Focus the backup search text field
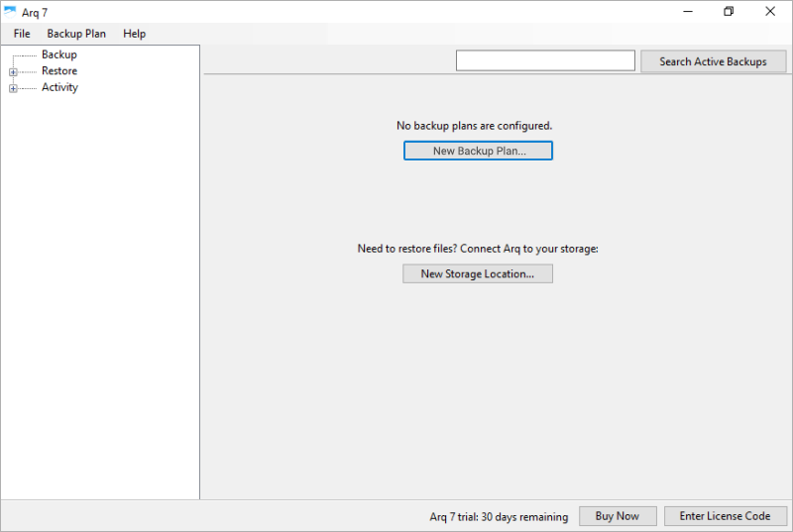Image resolution: width=793 pixels, height=532 pixels. [545, 60]
